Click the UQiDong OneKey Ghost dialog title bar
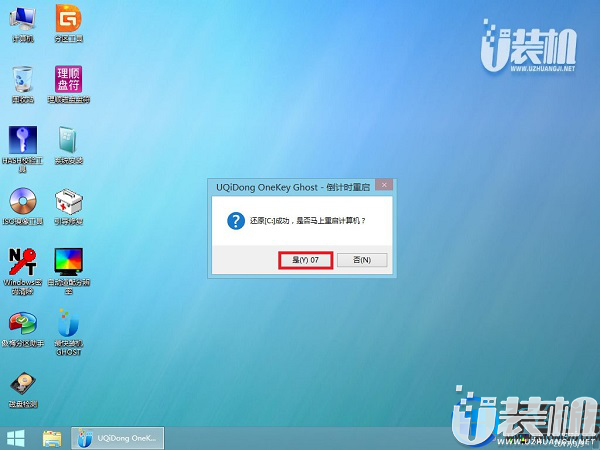600x450 pixels. 293,187
